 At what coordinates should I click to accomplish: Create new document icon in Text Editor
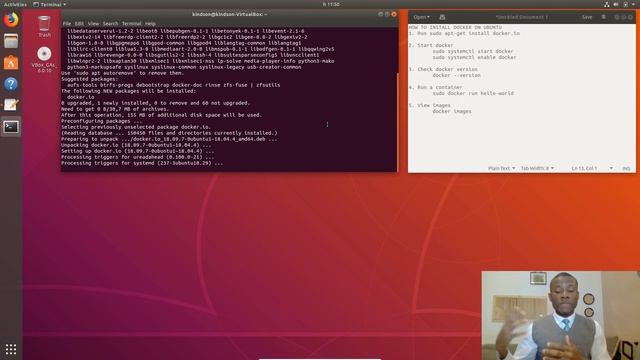[442, 17]
